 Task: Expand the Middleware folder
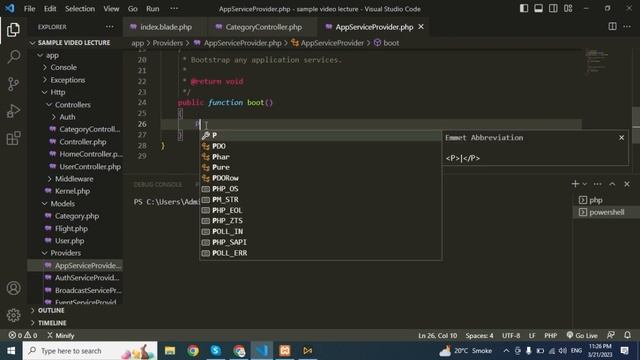(74, 179)
